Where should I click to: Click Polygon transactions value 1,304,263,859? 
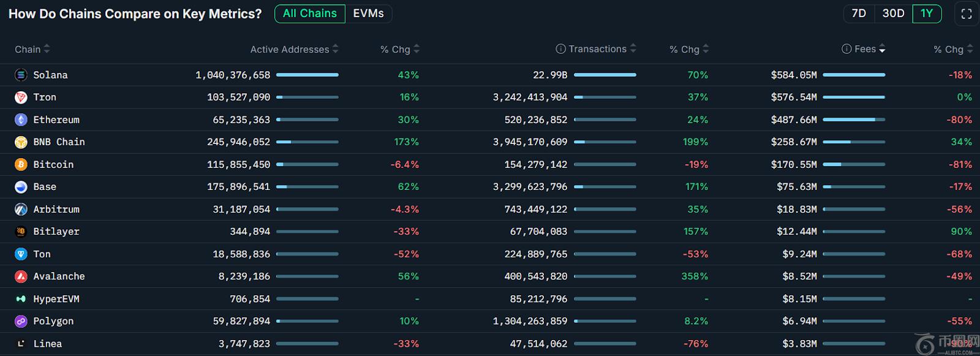pos(530,321)
